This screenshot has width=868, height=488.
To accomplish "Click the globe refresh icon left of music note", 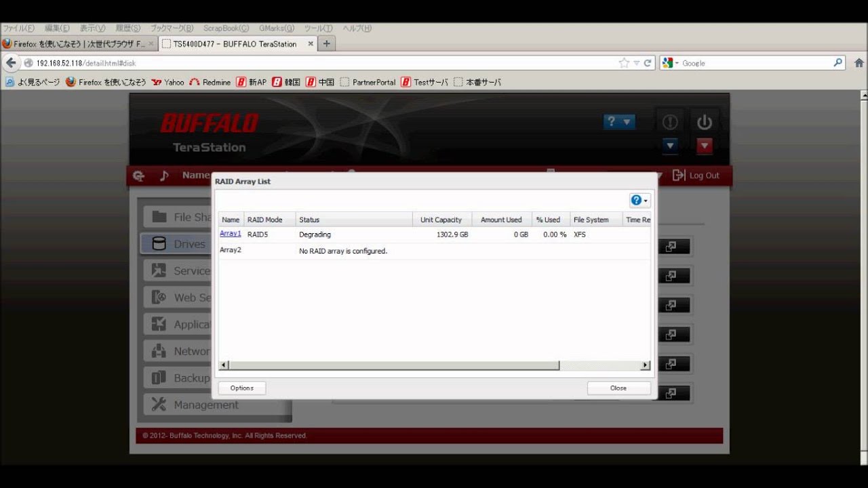I will pos(139,176).
